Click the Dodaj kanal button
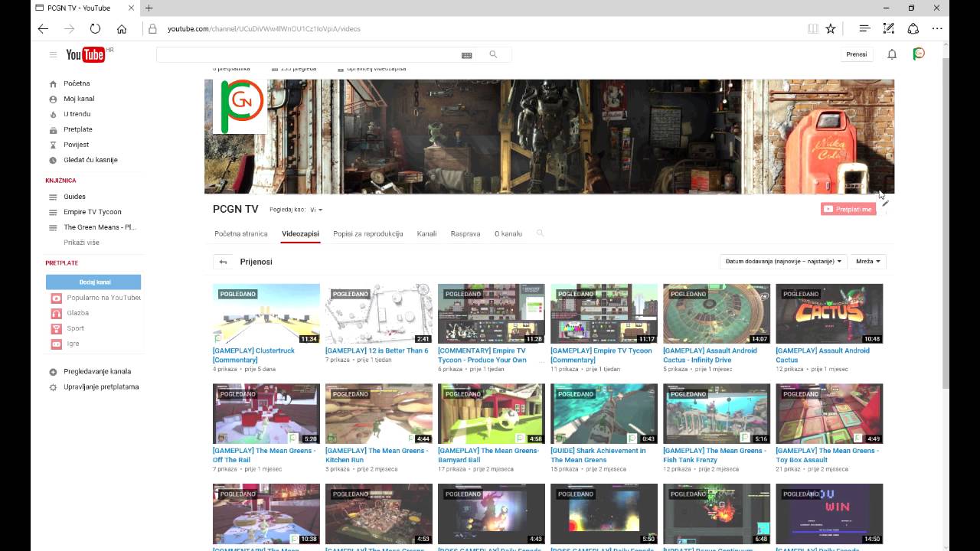Image resolution: width=980 pixels, height=551 pixels. click(93, 282)
